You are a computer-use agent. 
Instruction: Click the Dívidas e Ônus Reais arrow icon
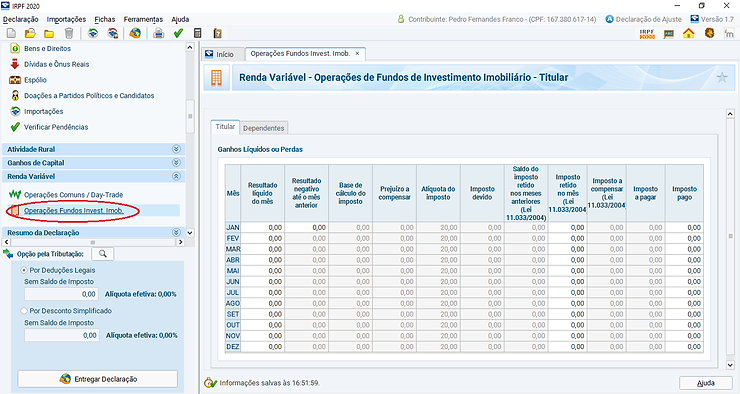click(15, 64)
